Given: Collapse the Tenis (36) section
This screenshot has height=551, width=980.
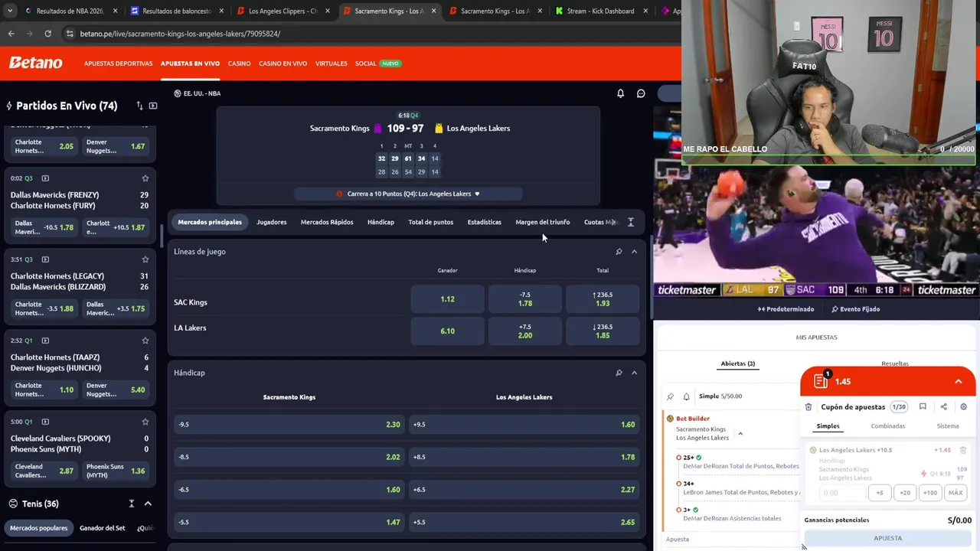Looking at the screenshot, I should 148,504.
